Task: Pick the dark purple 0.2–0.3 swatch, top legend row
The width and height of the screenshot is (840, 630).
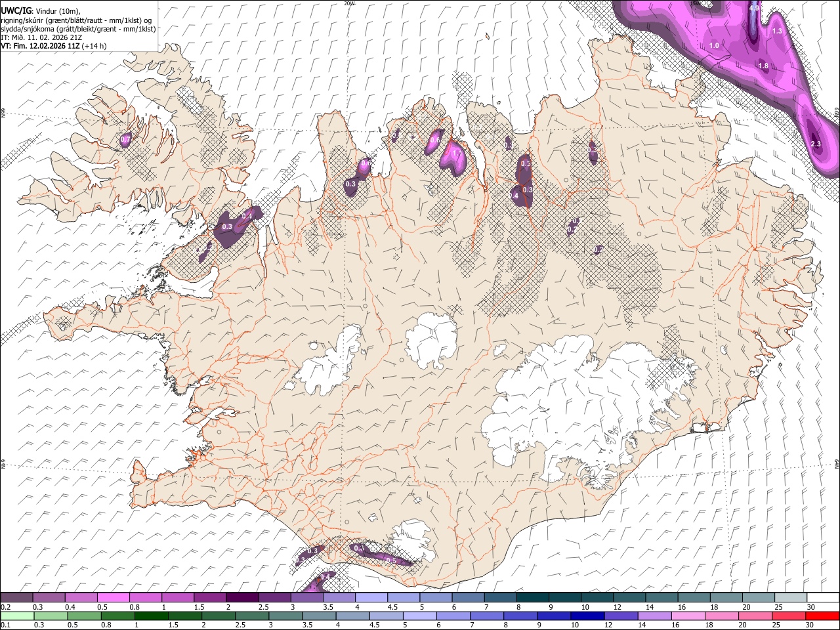Action: click(x=18, y=597)
